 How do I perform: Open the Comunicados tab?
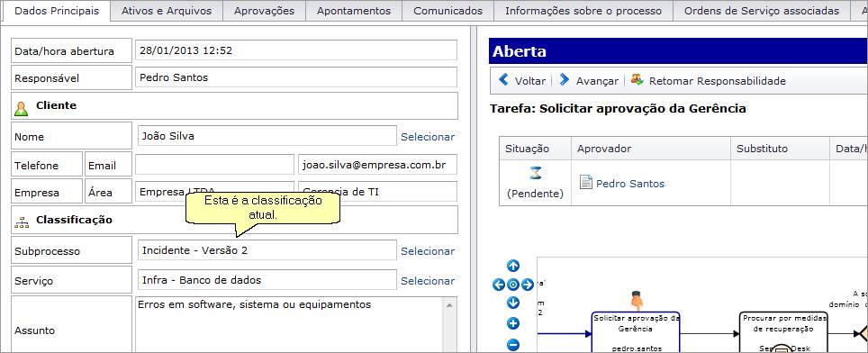[448, 11]
